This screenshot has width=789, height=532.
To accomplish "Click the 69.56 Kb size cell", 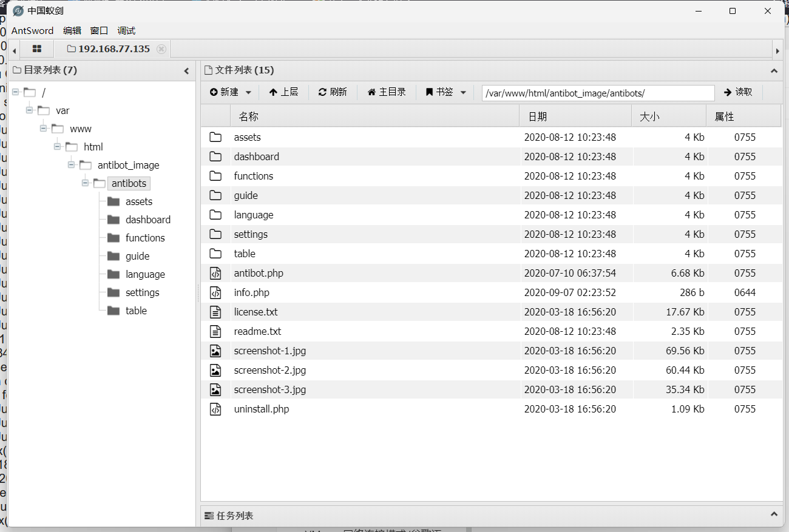I will [685, 351].
